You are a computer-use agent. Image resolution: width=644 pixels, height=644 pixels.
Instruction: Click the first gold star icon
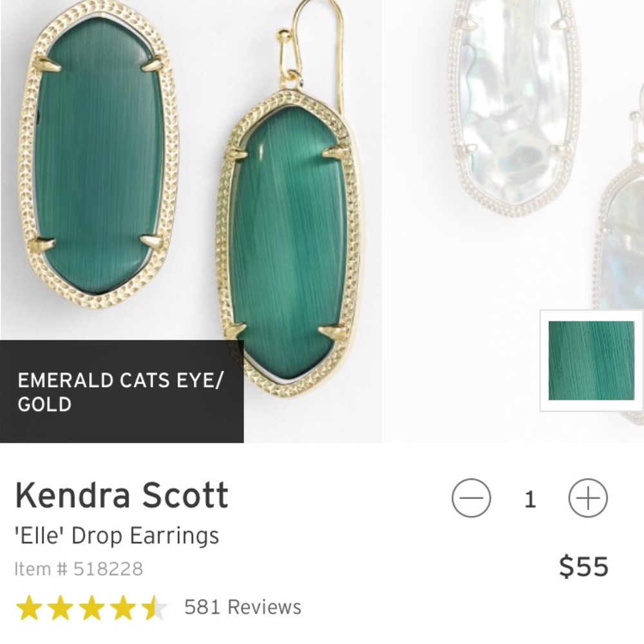pos(30,606)
